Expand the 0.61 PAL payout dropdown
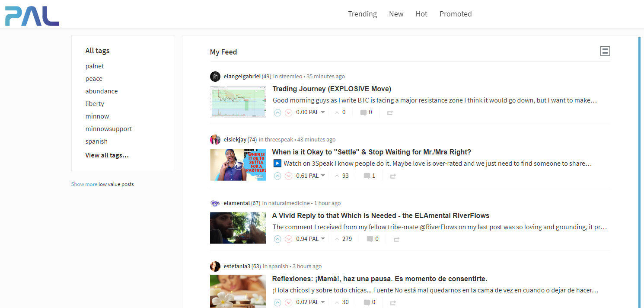644x308 pixels. tap(310, 176)
